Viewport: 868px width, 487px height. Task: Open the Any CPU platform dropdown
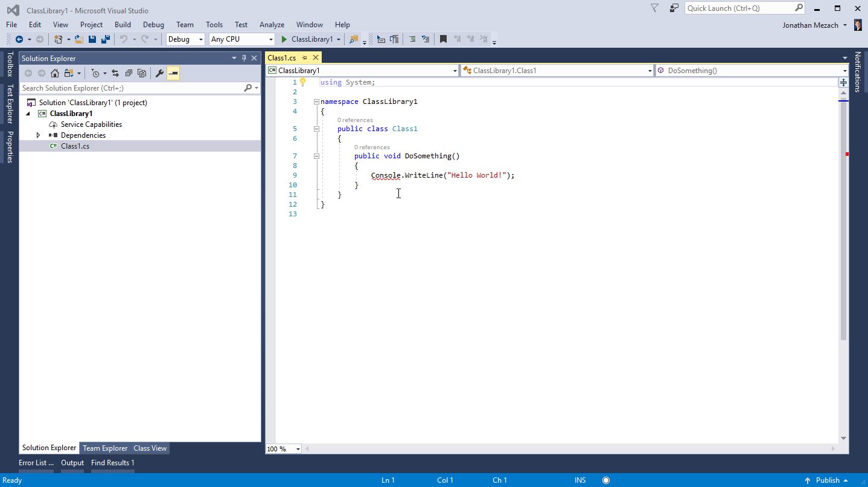pyautogui.click(x=241, y=39)
